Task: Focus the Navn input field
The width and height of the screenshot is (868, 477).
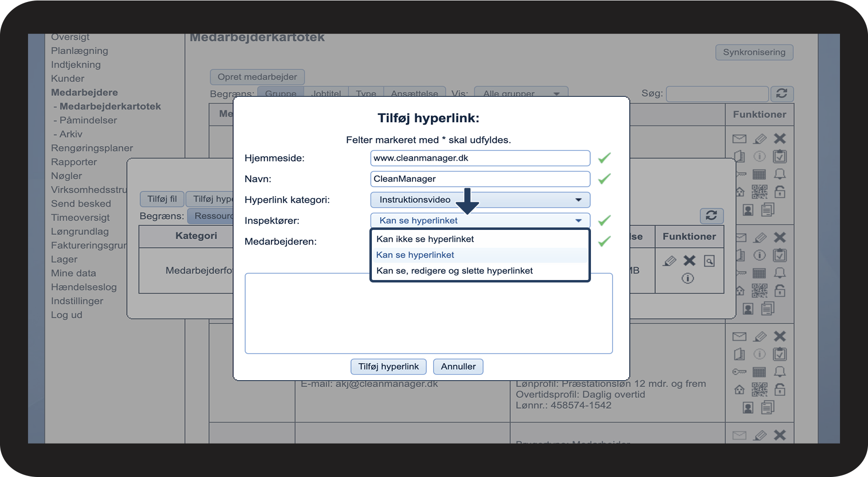Action: (x=480, y=179)
